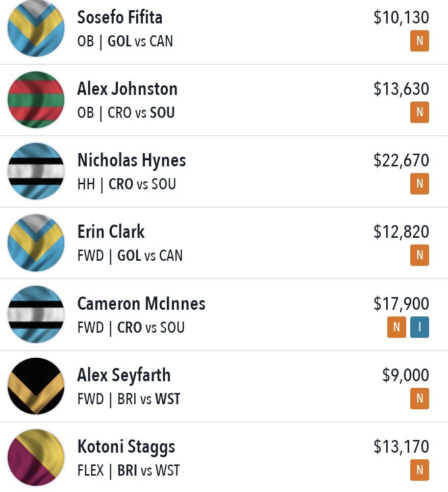The width and height of the screenshot is (448, 492).
Task: Select the Erin Clark player name
Action: click(111, 232)
